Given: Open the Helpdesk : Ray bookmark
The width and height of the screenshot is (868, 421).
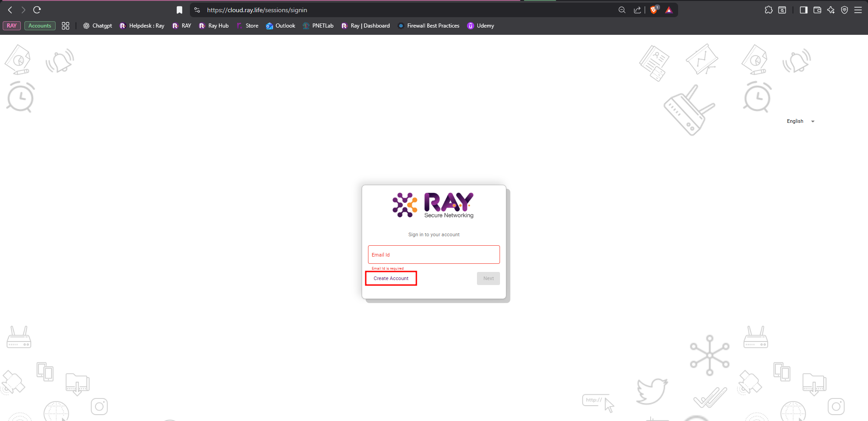Looking at the screenshot, I should [142, 26].
